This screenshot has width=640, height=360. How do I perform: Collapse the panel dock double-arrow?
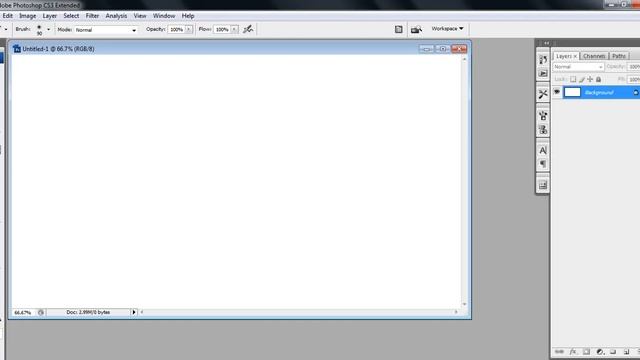[x=547, y=43]
